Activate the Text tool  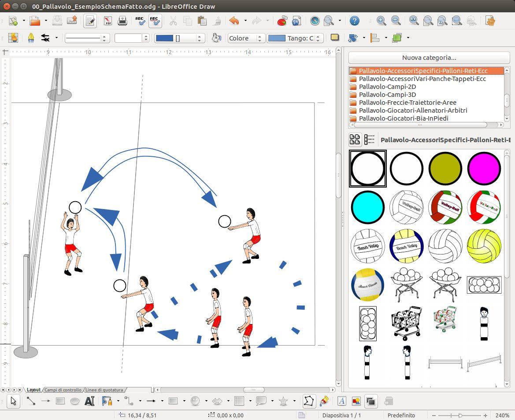click(89, 401)
